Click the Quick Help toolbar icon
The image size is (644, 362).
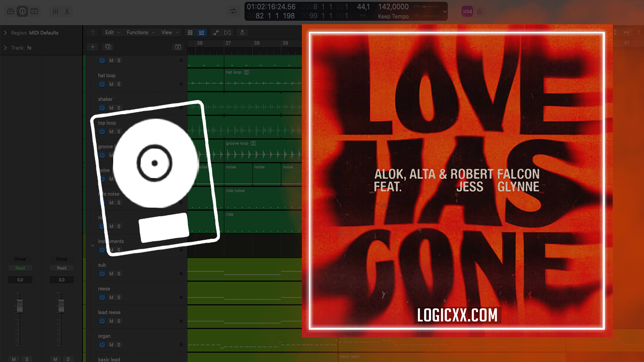(x=34, y=11)
